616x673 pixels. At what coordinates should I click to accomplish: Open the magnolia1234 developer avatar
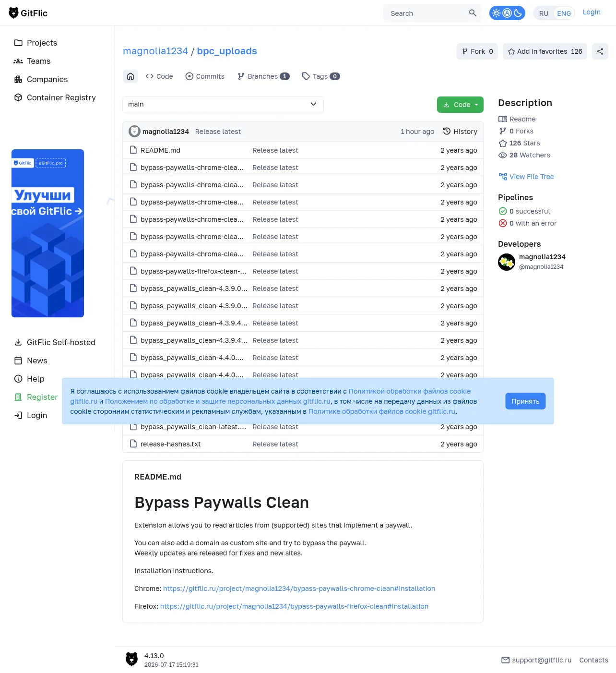click(x=507, y=262)
